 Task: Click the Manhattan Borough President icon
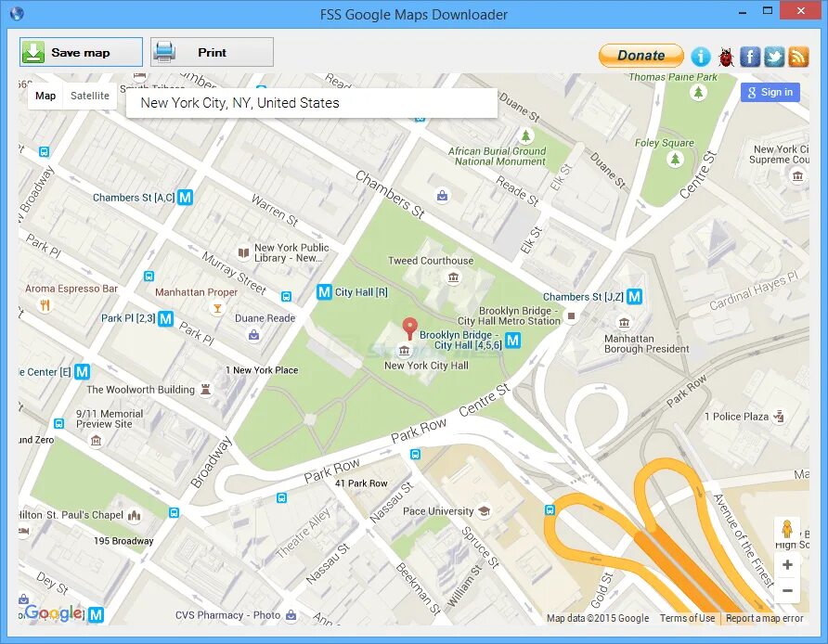[624, 323]
